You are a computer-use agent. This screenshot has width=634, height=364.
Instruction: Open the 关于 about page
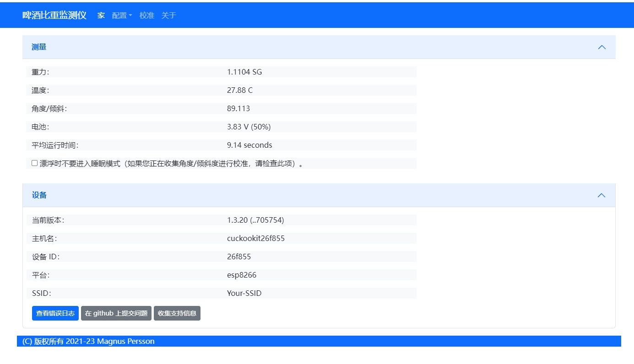point(168,15)
